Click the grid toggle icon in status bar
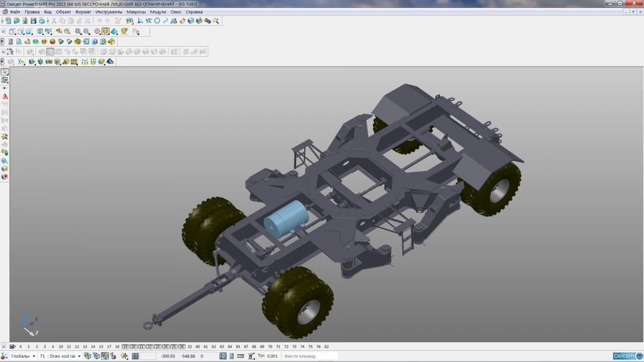The image size is (644, 362). [135, 356]
